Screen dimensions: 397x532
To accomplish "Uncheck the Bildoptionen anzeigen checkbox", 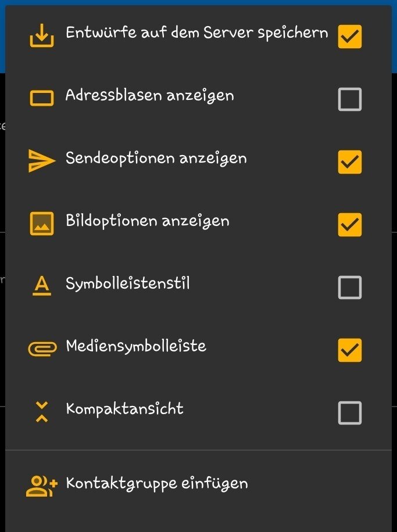I will pyautogui.click(x=349, y=225).
